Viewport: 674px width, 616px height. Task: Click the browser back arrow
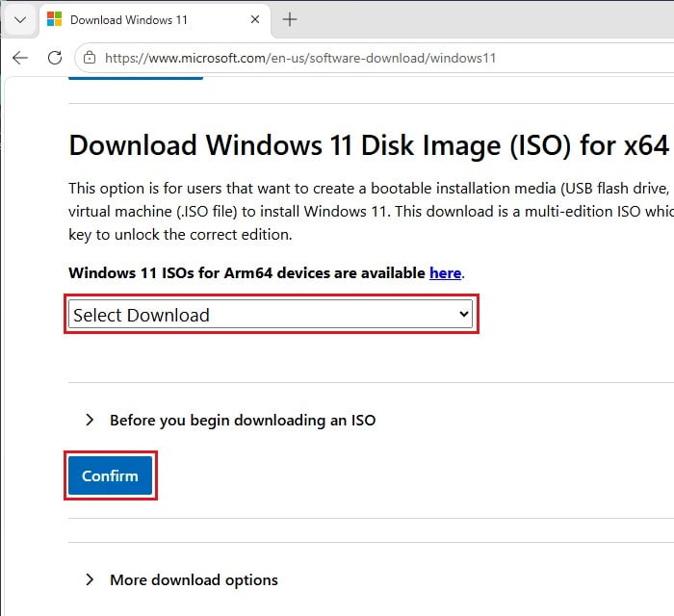pos(20,58)
